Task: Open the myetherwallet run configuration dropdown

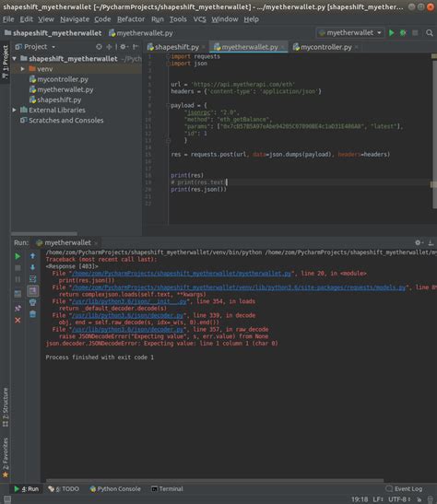Action: [x=350, y=33]
